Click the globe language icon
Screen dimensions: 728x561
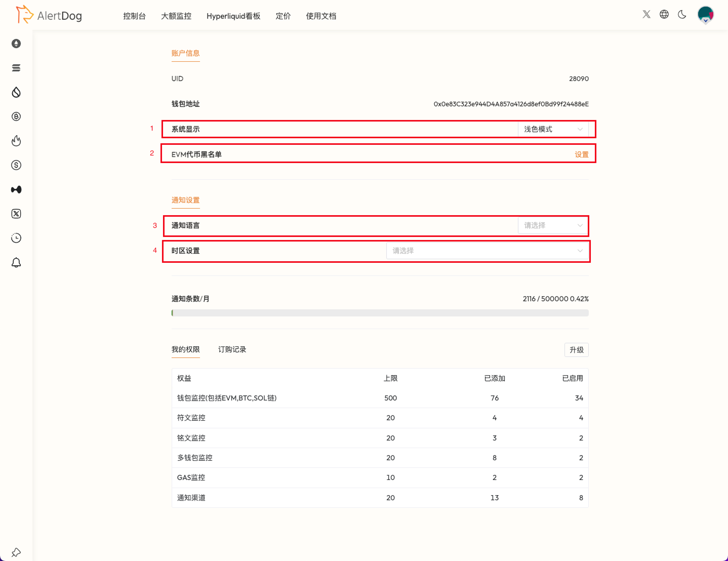click(664, 14)
